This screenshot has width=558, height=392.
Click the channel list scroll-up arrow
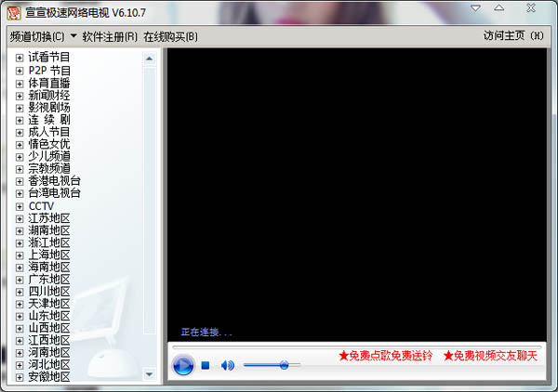click(150, 58)
